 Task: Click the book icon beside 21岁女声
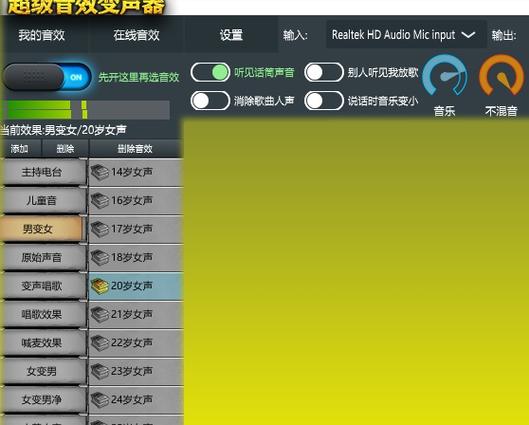pyautogui.click(x=100, y=314)
